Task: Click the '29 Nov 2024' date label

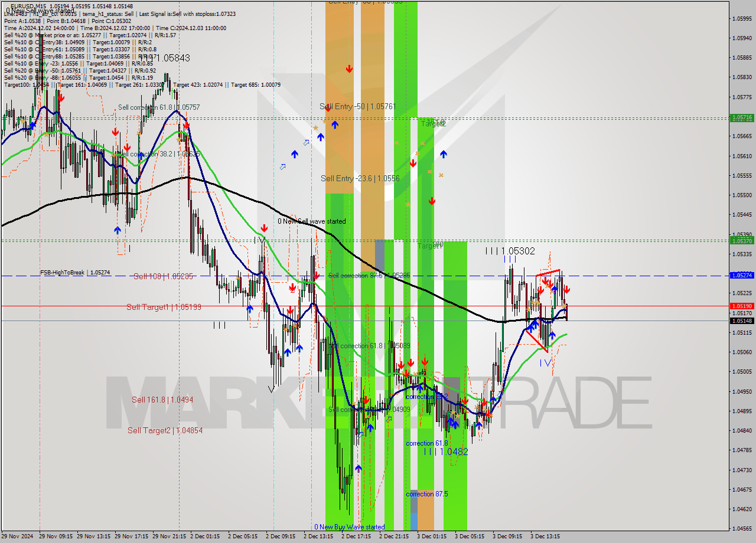Action: point(18,537)
